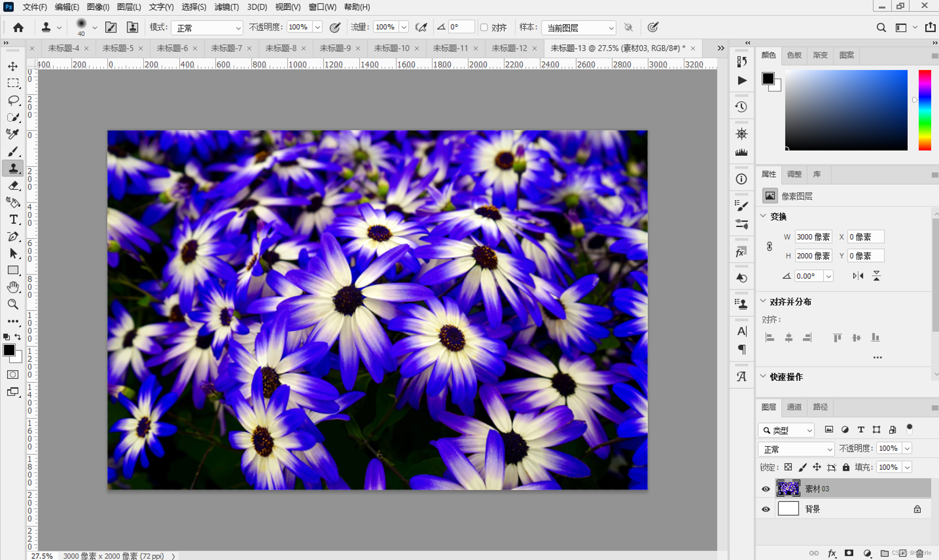The width and height of the screenshot is (939, 560).
Task: Select the Brush tool
Action: (x=13, y=151)
